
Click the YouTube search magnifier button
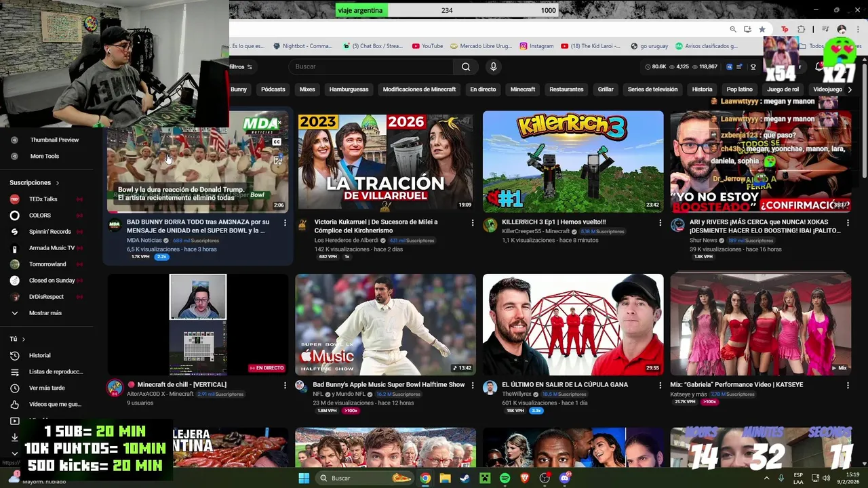(x=466, y=66)
